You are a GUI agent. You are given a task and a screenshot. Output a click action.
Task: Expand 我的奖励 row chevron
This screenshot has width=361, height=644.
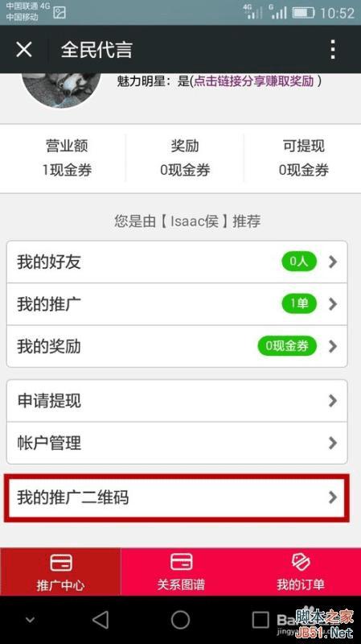coord(333,347)
